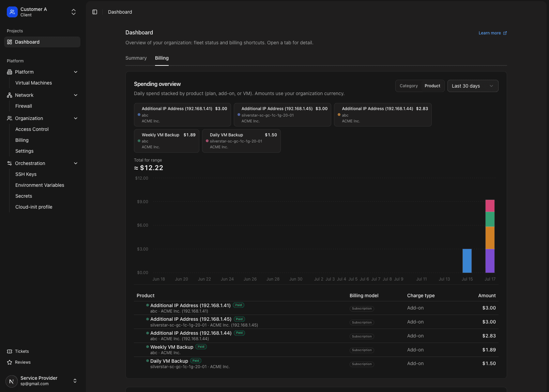Screen dimensions: 549x392
Task: Click the Billing model column header
Action: [364, 296]
